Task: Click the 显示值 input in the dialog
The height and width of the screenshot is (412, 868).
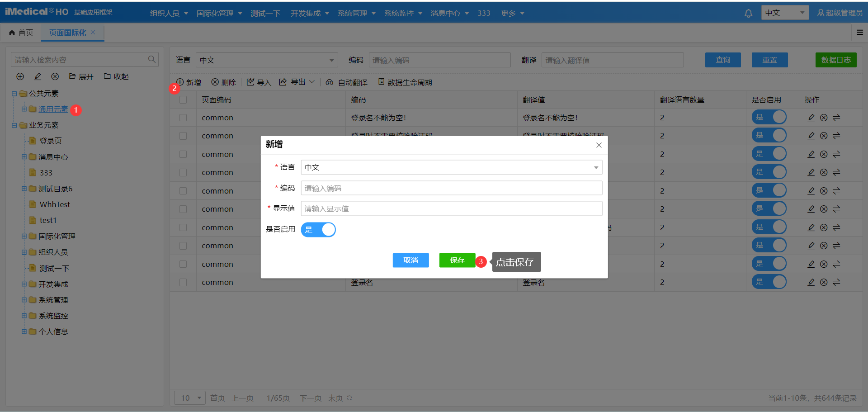Action: (x=451, y=208)
